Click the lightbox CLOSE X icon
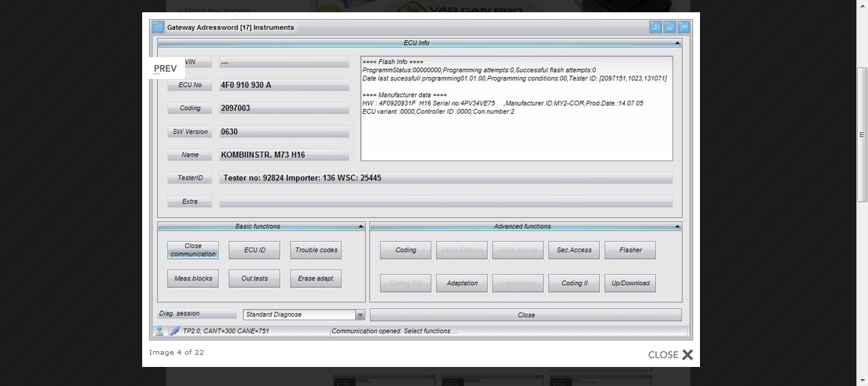The image size is (868, 386). coord(687,355)
